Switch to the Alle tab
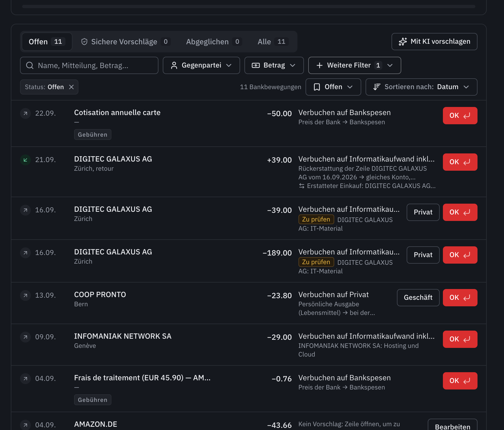 click(x=273, y=42)
